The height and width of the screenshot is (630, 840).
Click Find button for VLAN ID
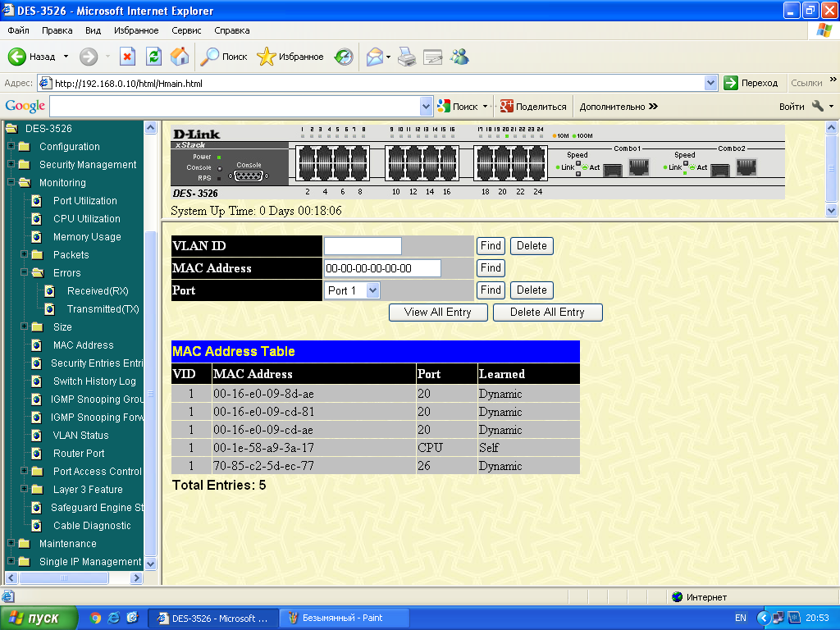click(491, 246)
